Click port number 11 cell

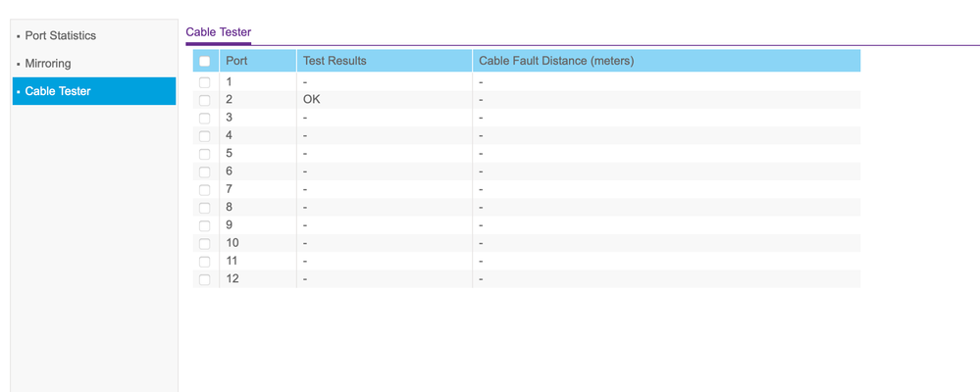[257, 261]
